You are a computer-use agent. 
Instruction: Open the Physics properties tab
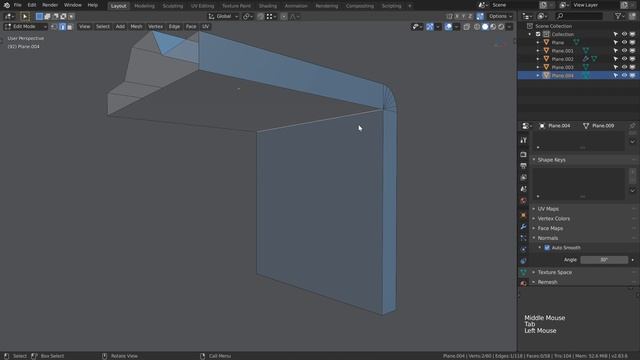click(523, 249)
